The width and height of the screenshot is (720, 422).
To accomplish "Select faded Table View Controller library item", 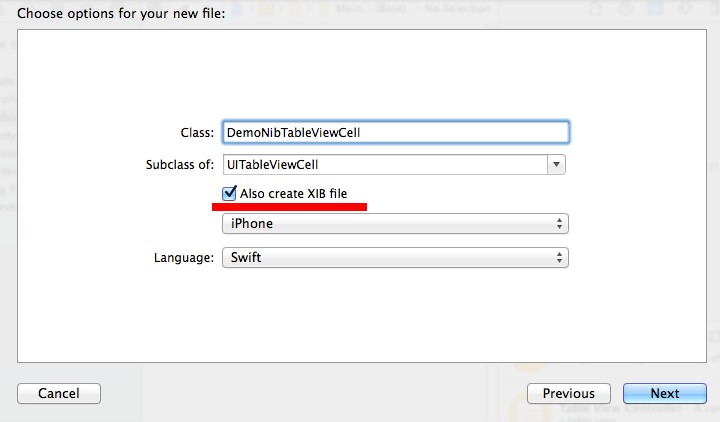I will coord(620,409).
